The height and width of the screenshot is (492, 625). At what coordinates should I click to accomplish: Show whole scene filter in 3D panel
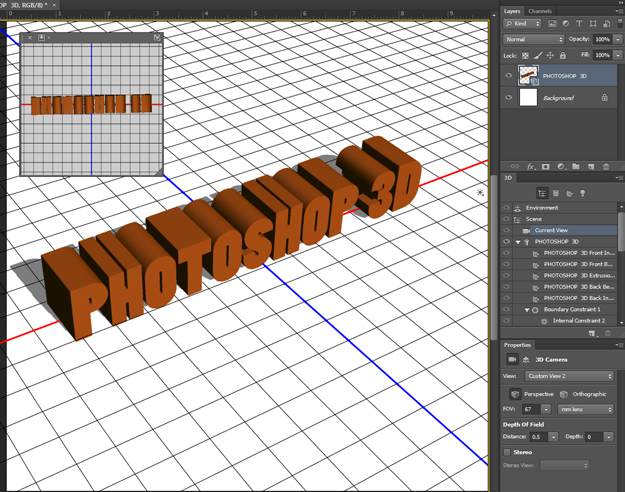[x=541, y=193]
